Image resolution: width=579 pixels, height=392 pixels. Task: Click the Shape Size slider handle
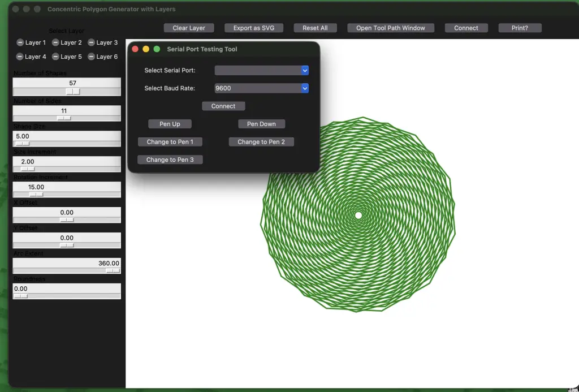22,144
